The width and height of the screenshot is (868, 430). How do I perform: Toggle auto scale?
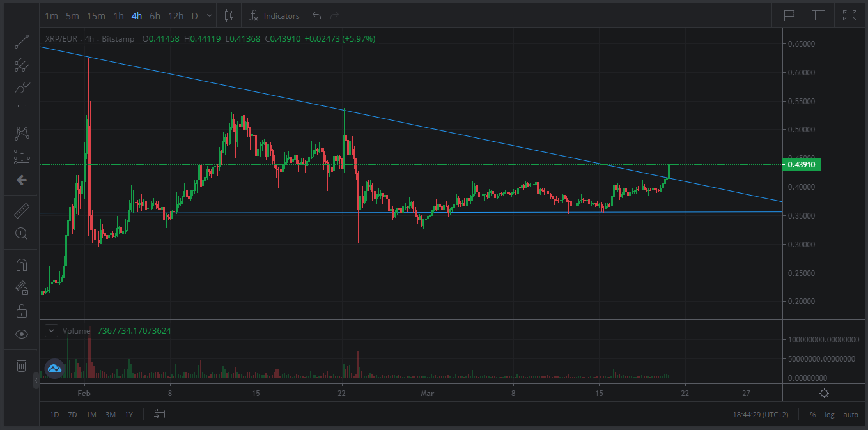click(x=851, y=415)
